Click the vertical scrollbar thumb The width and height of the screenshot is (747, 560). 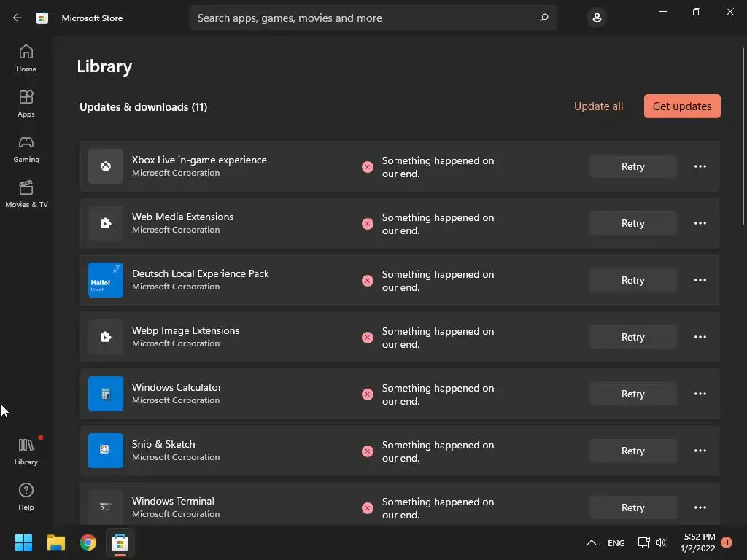pyautogui.click(x=743, y=136)
